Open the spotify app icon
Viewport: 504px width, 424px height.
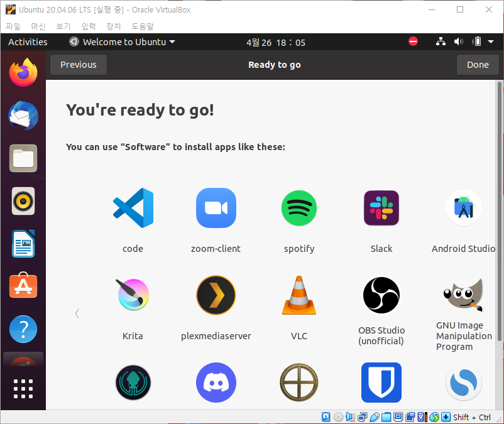299,208
